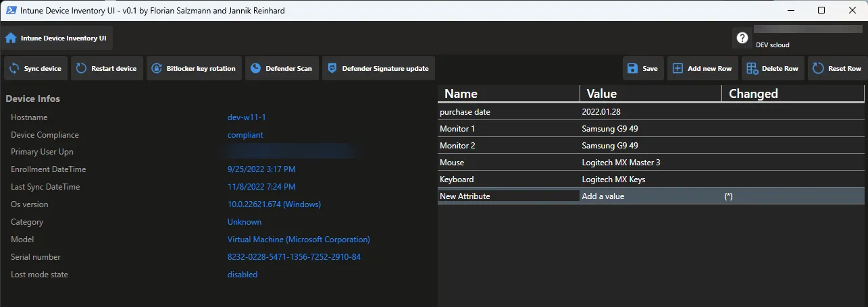Sort by the Changed column header
The image size is (868, 307).
(793, 94)
